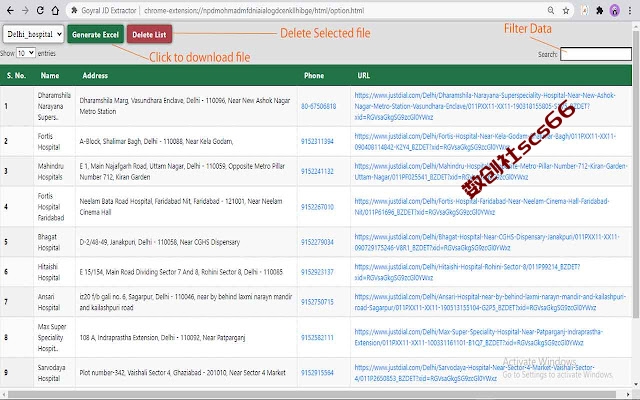Open the Chrome three-dot menu
The image size is (640, 400).
point(630,11)
